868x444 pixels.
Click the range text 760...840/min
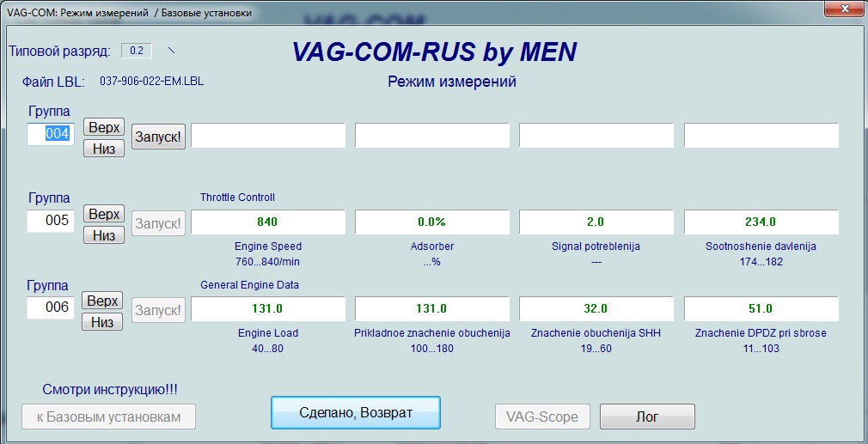268,262
